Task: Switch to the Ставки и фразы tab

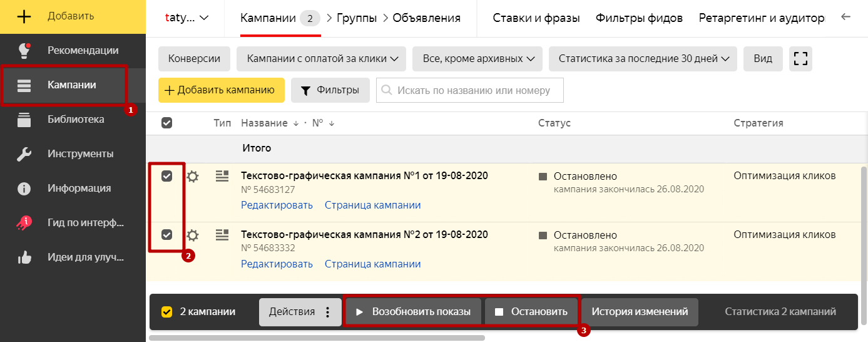Action: point(536,18)
